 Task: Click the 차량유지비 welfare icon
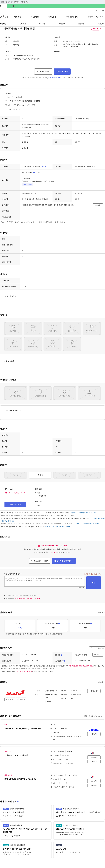(52, 328)
